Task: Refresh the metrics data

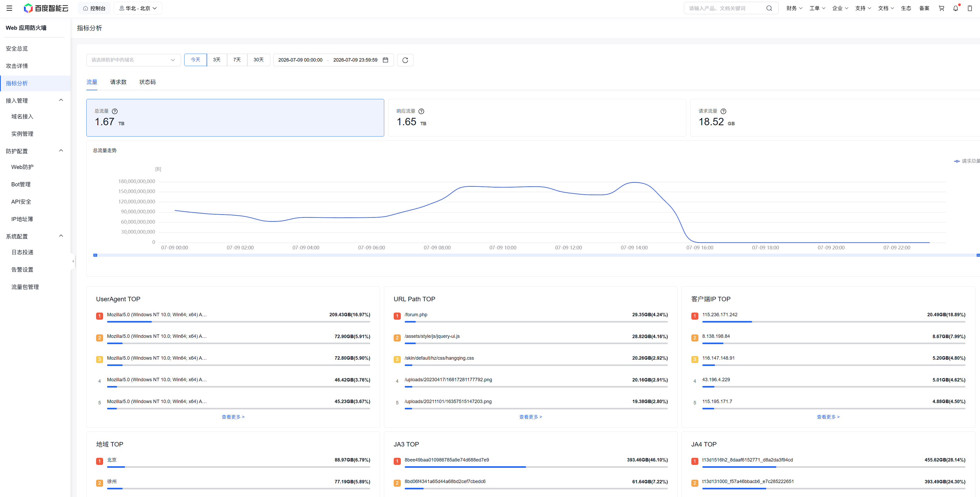Action: (405, 60)
